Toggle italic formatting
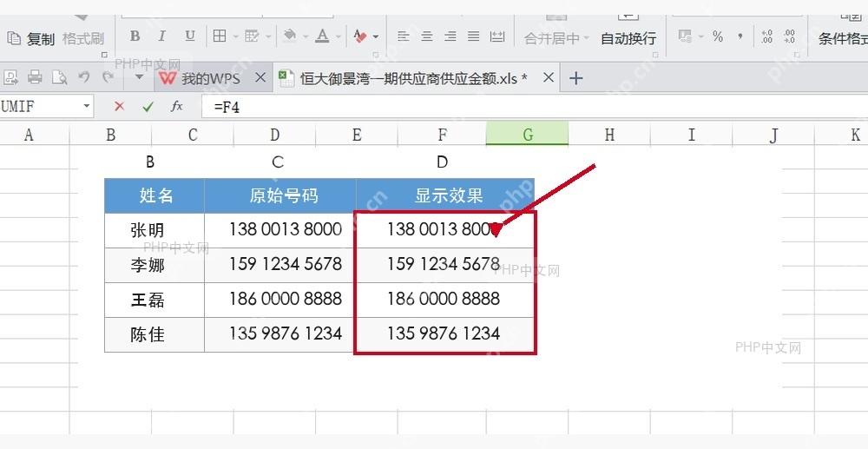Screen dimensions: 868x449 coord(162,36)
